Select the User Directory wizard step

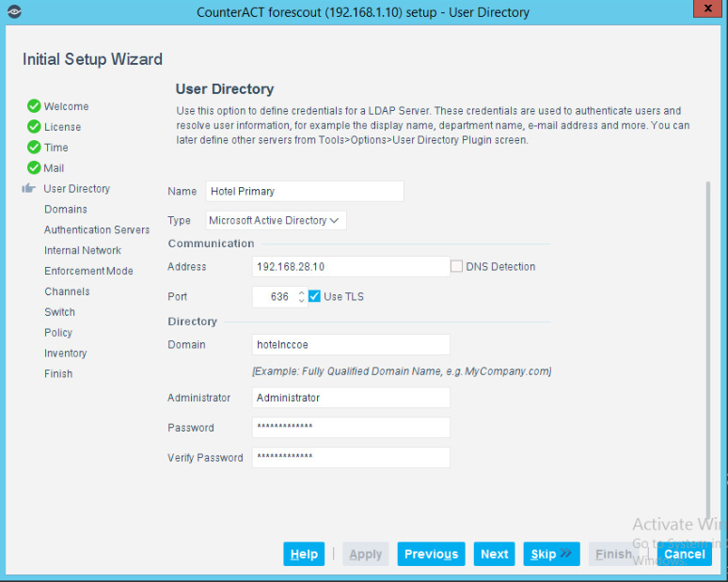pyautogui.click(x=76, y=188)
